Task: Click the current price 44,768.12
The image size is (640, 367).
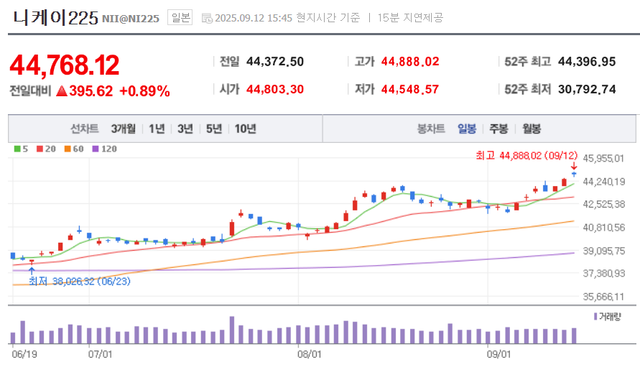Action: coord(64,65)
